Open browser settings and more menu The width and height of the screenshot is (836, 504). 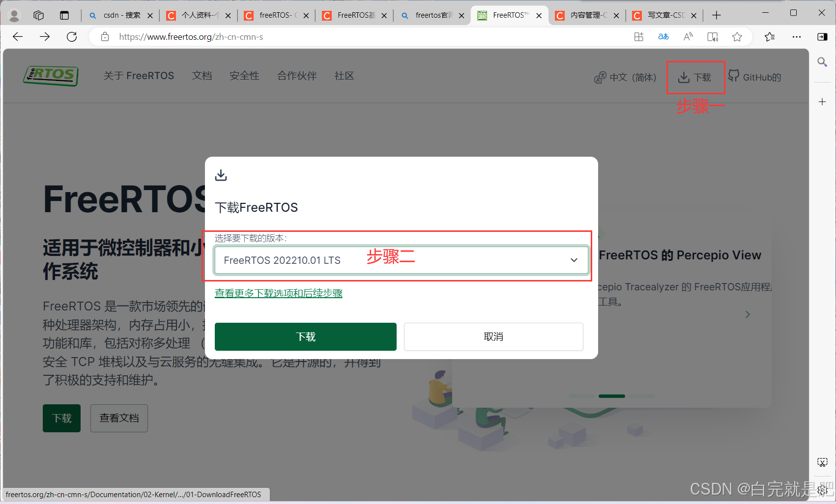[x=797, y=37]
